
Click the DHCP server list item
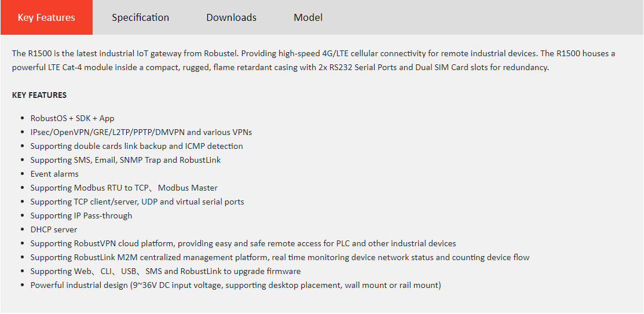54,230
